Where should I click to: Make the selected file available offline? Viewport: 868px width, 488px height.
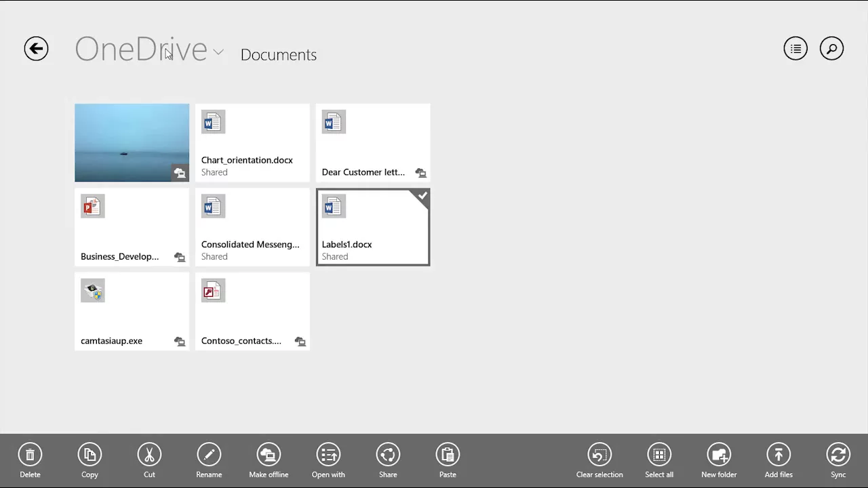pos(269,461)
